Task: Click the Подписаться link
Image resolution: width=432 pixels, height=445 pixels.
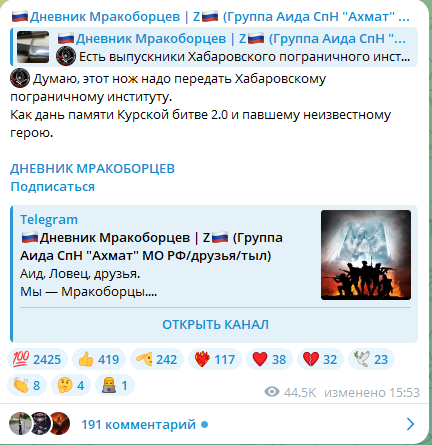Action: pos(53,187)
